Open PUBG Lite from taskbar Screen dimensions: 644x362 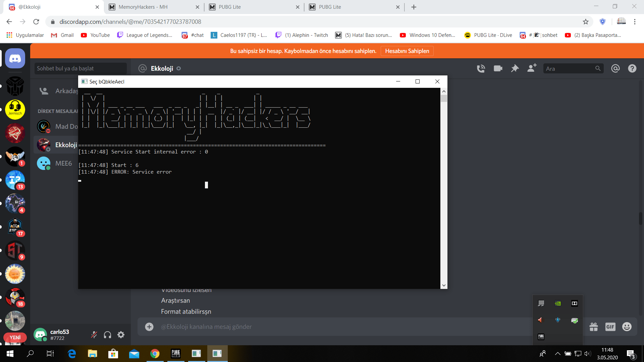point(176,354)
